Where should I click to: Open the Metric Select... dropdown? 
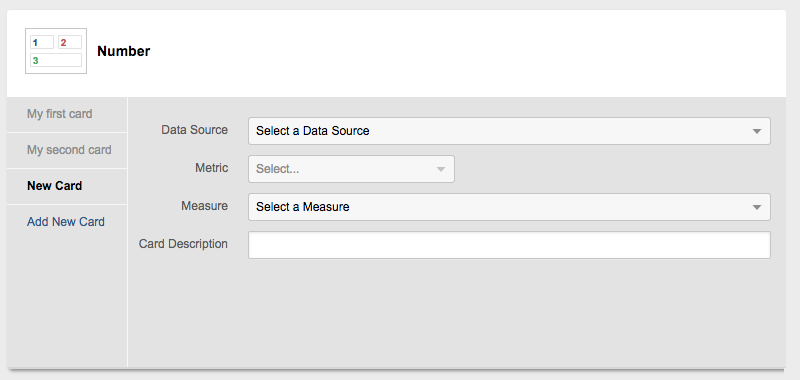pos(352,169)
